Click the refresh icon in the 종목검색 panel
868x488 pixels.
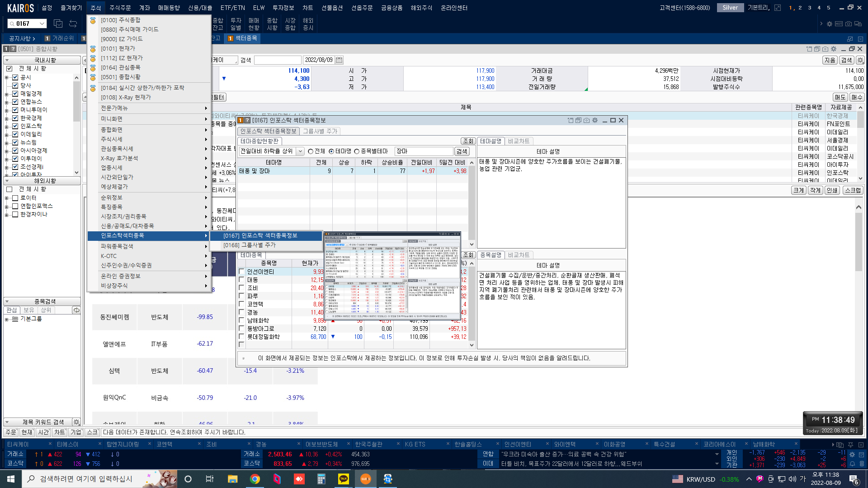click(x=76, y=310)
